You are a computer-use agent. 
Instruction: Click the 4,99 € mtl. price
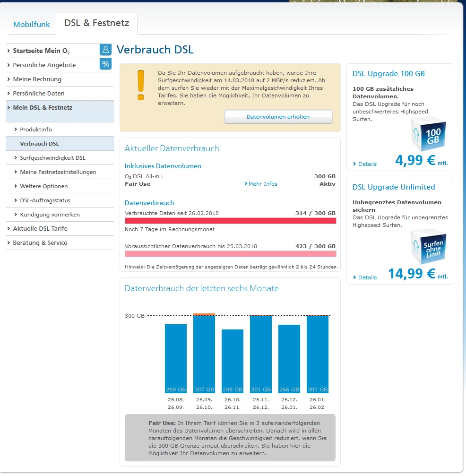tap(422, 160)
